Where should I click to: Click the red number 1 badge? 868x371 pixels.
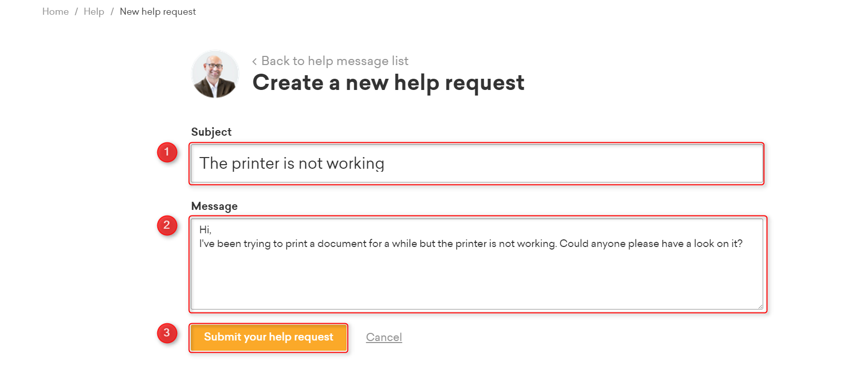[167, 152]
